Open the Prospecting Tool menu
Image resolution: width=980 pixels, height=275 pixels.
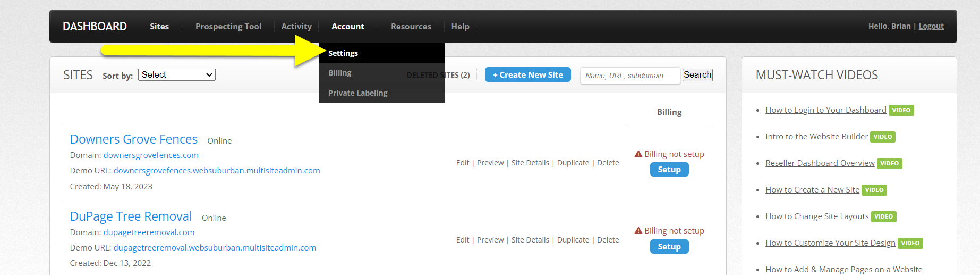pyautogui.click(x=228, y=26)
